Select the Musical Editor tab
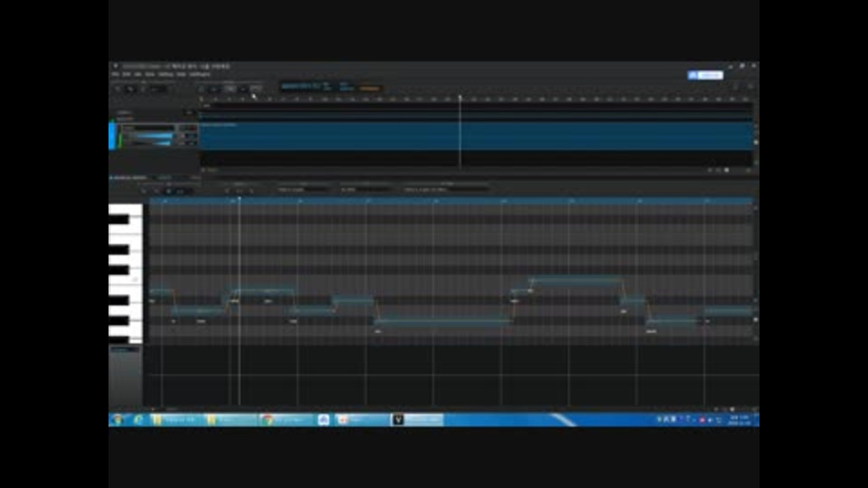Screen dimensions: 868x488 coord(129,178)
